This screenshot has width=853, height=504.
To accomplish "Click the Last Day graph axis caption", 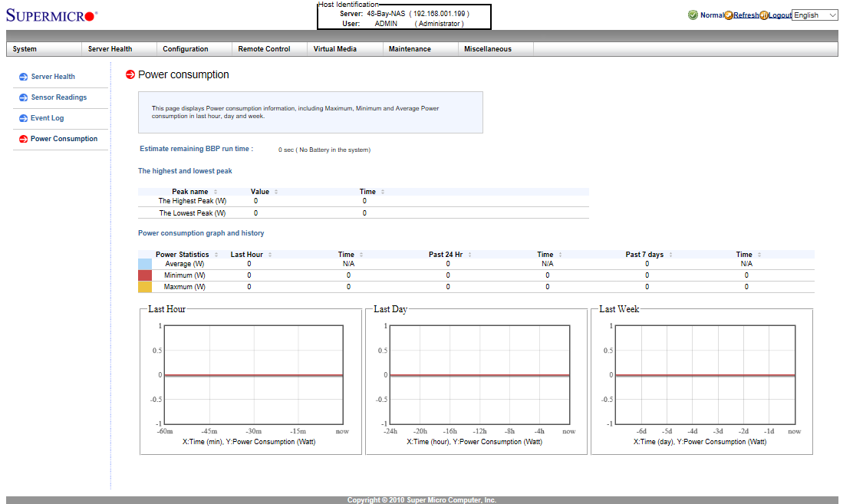I will (x=475, y=442).
